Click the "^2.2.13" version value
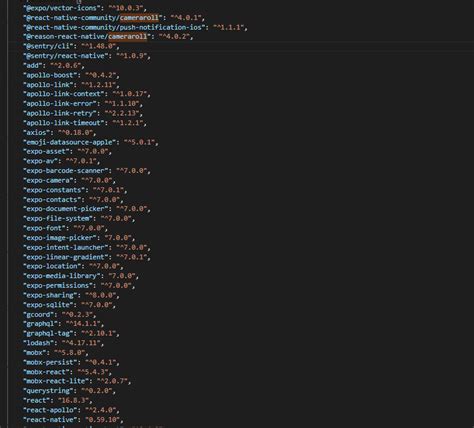474x428 pixels. tap(122, 113)
